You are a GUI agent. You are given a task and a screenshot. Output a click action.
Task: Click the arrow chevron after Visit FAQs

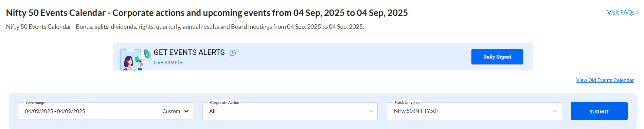(x=638, y=13)
